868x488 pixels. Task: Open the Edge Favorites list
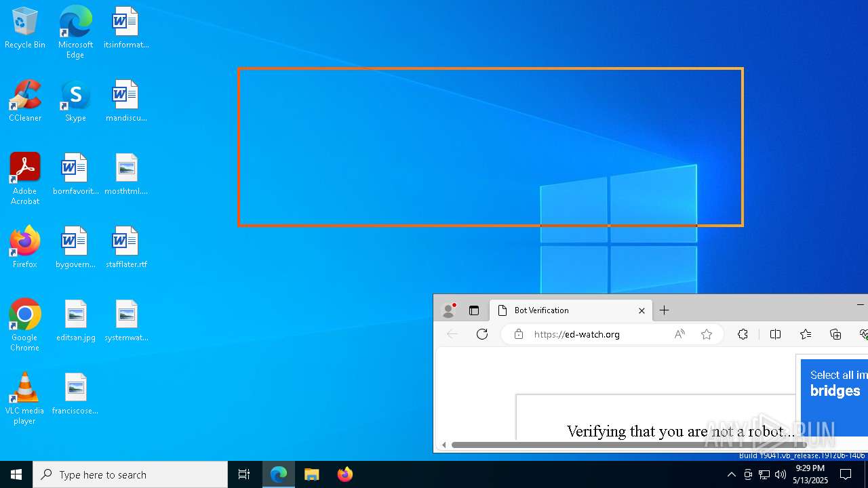pyautogui.click(x=806, y=334)
